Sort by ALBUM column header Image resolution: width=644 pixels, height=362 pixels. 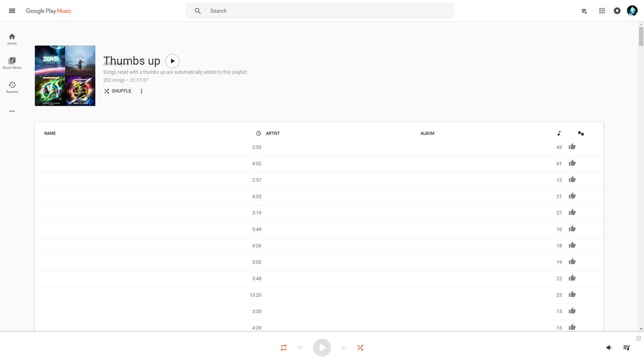tap(427, 134)
